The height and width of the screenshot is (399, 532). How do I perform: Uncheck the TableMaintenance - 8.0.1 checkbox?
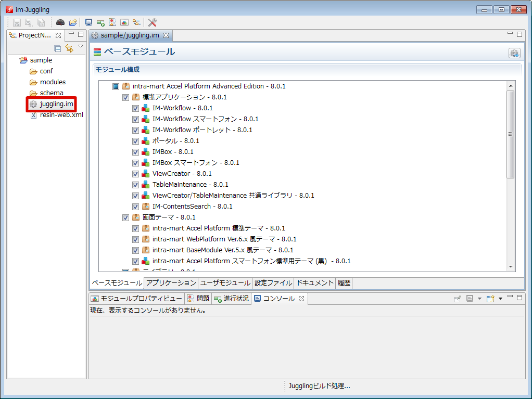135,185
